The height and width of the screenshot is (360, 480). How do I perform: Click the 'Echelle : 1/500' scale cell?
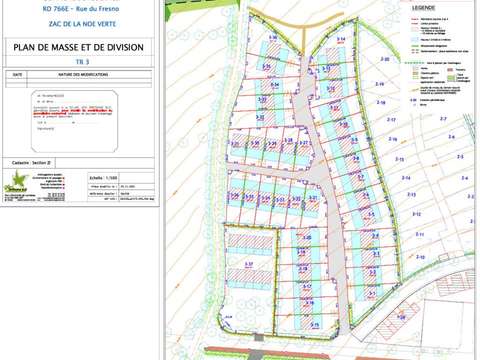click(104, 178)
